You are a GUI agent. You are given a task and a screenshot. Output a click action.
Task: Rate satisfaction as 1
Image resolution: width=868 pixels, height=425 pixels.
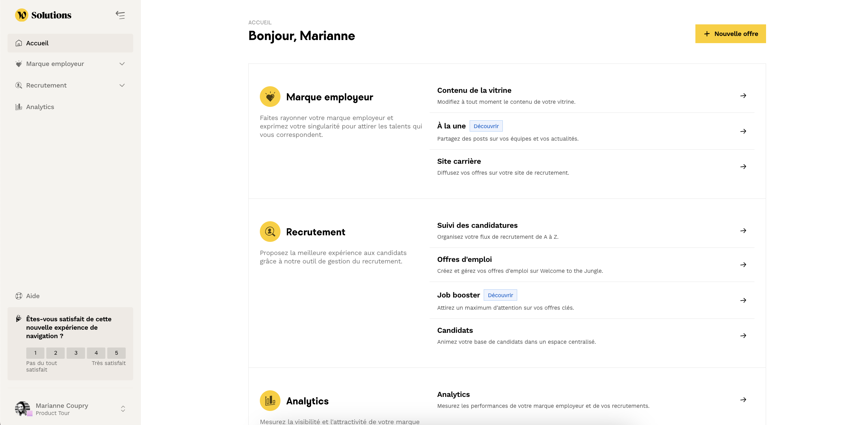click(x=35, y=353)
